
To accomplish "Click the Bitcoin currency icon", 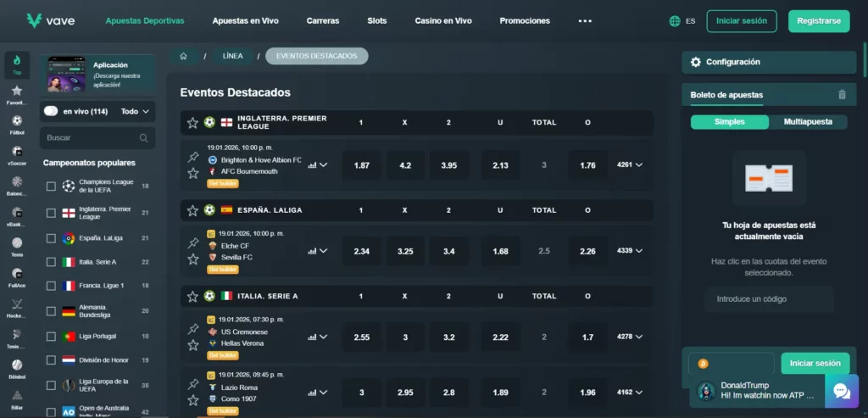I will [703, 364].
